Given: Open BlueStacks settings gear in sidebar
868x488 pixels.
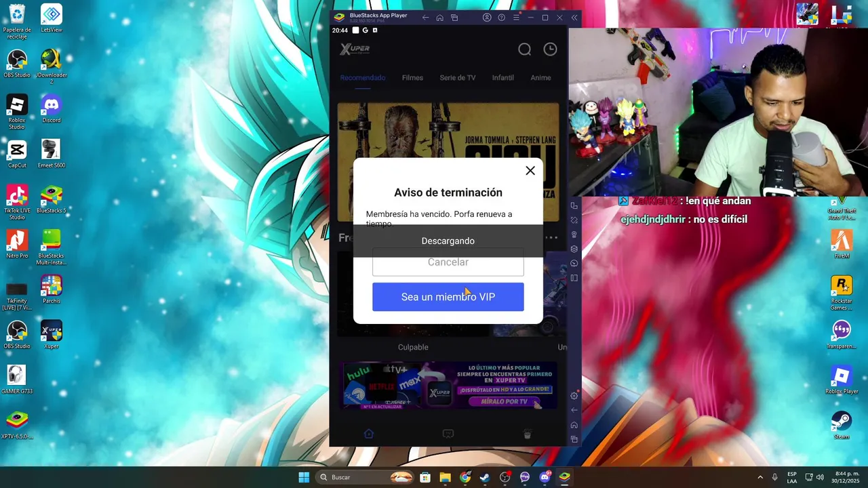Looking at the screenshot, I should [x=574, y=396].
